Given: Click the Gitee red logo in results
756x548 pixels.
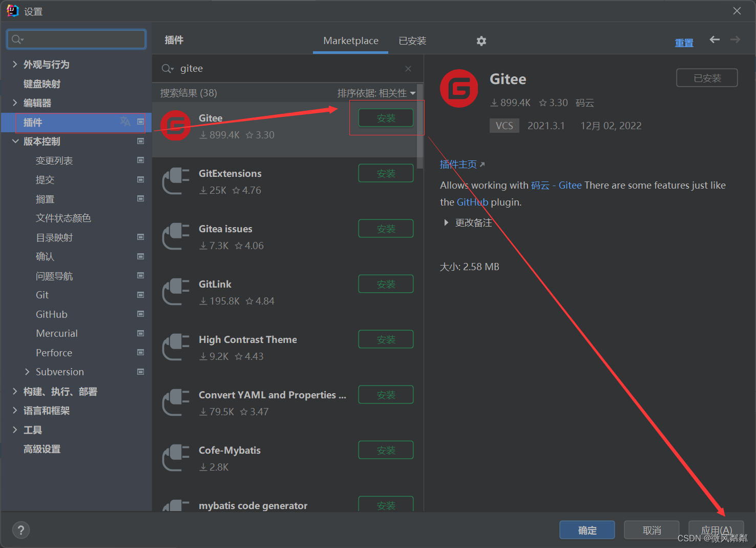Looking at the screenshot, I should 176,125.
